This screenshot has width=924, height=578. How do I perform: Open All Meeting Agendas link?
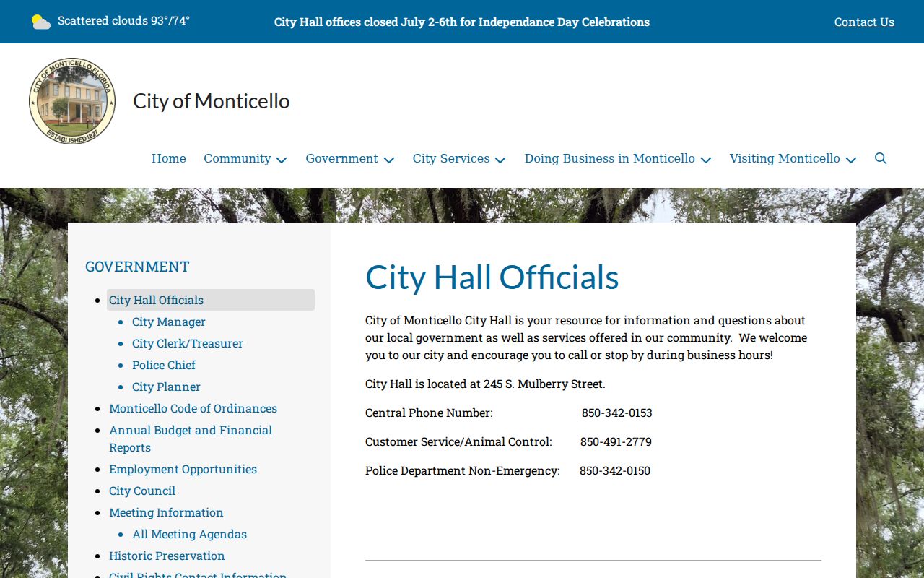pyautogui.click(x=189, y=534)
